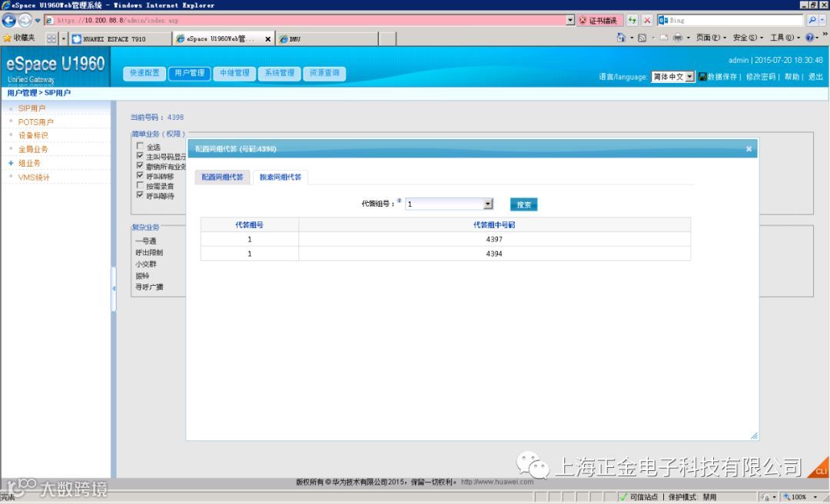Open the 100% zoom level control
The width and height of the screenshot is (830, 504).
pos(802,497)
